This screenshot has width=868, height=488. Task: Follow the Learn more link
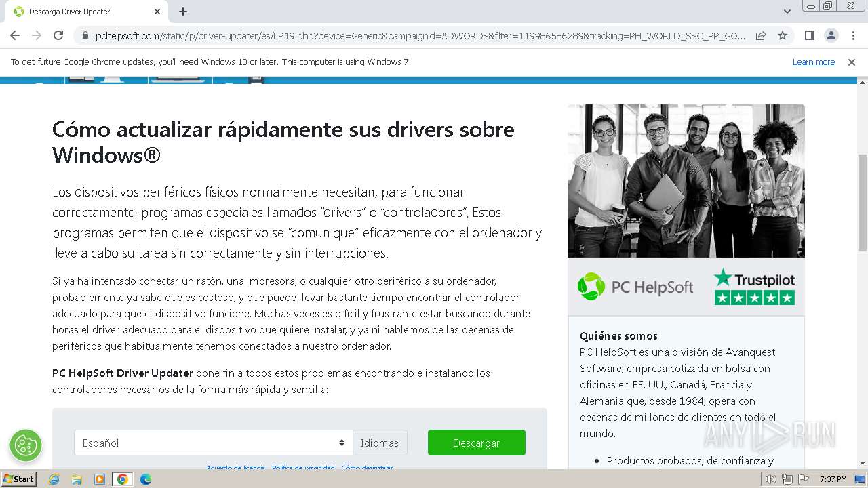coord(814,62)
